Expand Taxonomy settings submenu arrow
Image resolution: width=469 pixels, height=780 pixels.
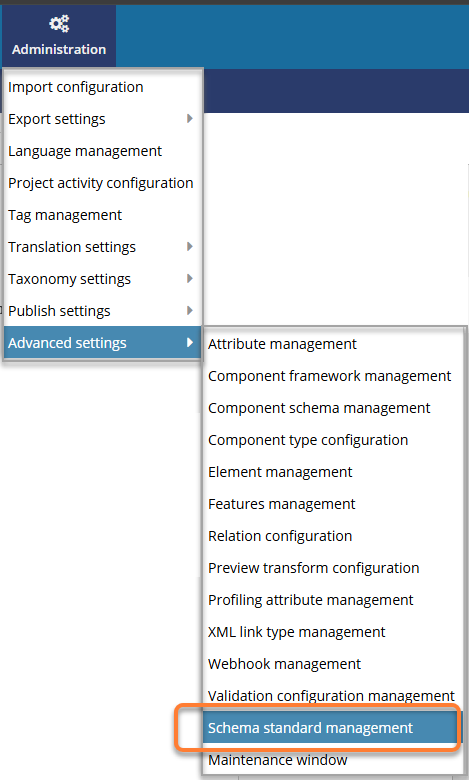click(x=189, y=278)
